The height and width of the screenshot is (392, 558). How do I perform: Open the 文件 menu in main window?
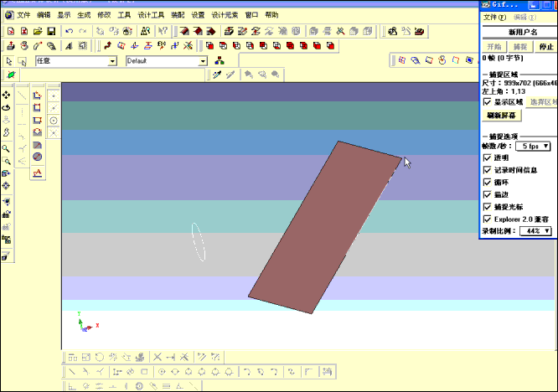coord(23,15)
